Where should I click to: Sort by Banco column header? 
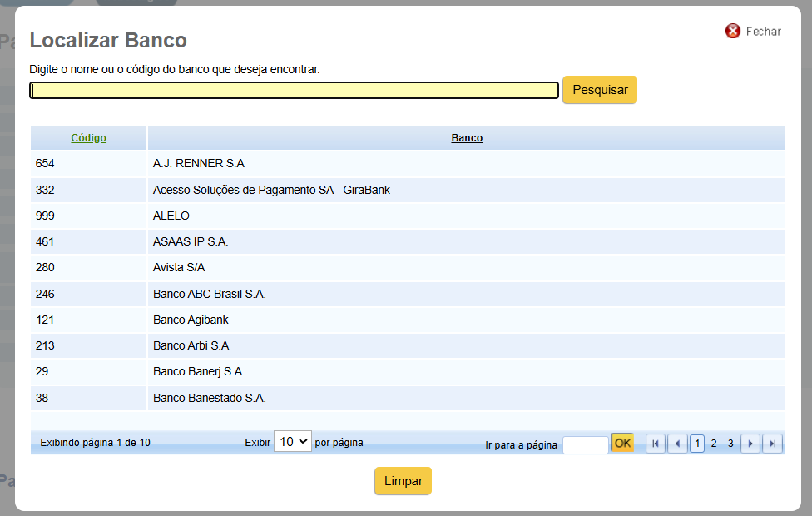(x=467, y=138)
